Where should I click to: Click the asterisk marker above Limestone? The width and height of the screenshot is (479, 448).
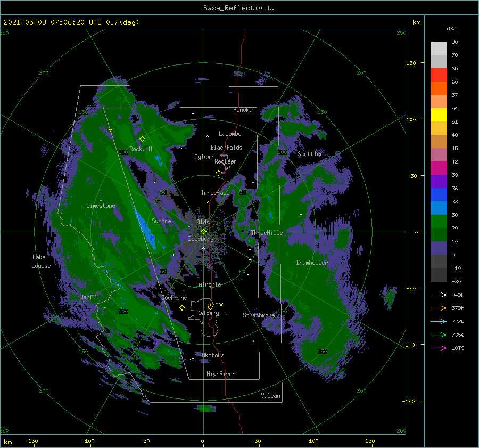coord(101,201)
